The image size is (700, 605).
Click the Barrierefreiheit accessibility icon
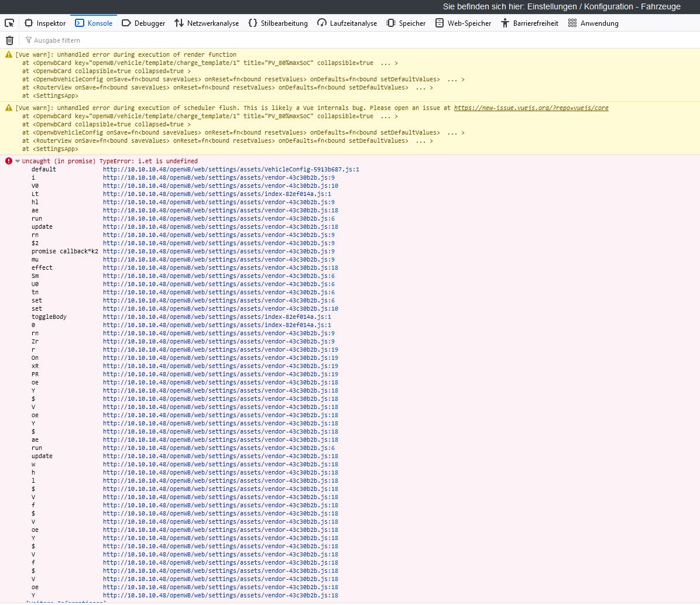(505, 23)
